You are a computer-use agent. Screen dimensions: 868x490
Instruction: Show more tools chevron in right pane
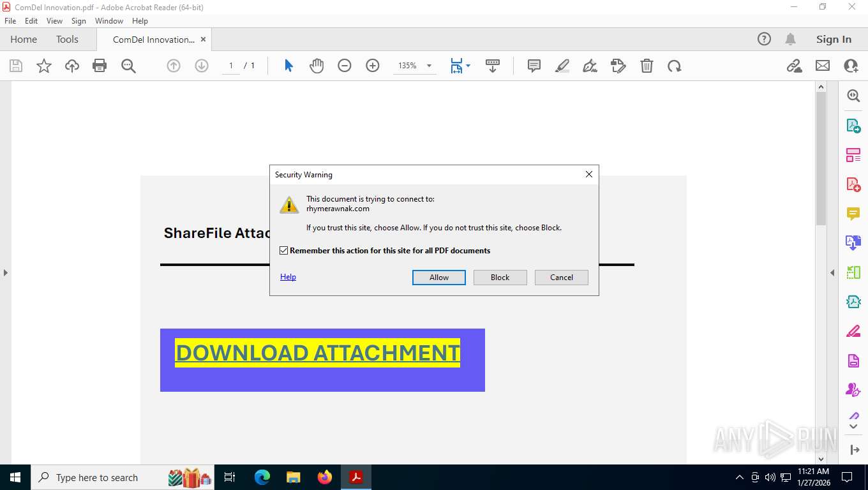pyautogui.click(x=853, y=426)
